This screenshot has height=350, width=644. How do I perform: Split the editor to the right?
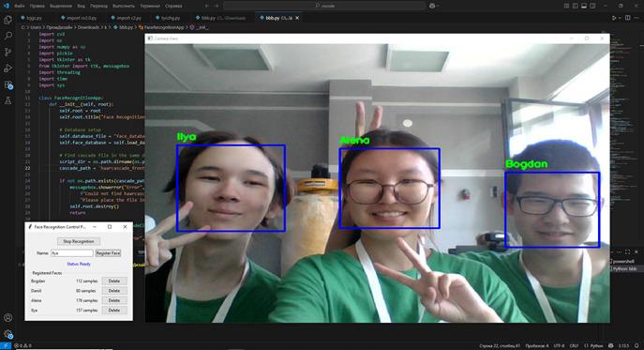pyautogui.click(x=627, y=18)
